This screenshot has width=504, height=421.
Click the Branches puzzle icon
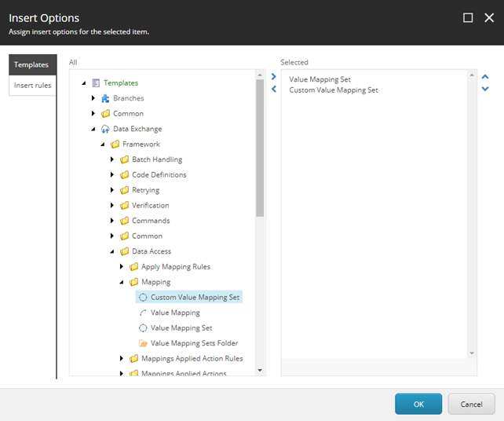coord(105,98)
